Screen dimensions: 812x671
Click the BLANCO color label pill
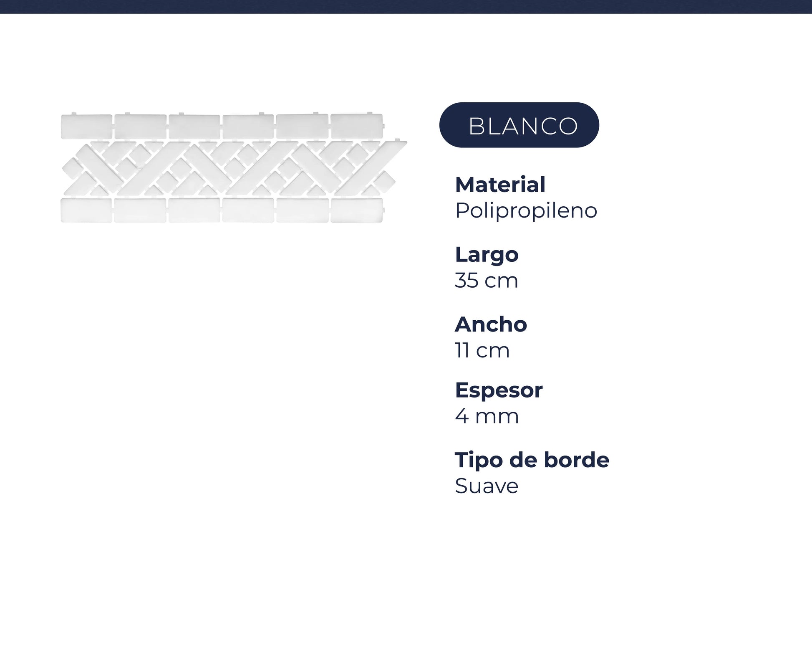(x=519, y=125)
